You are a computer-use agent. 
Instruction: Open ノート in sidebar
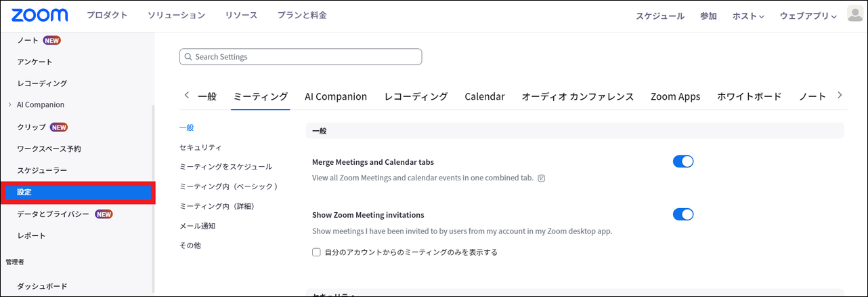(28, 41)
